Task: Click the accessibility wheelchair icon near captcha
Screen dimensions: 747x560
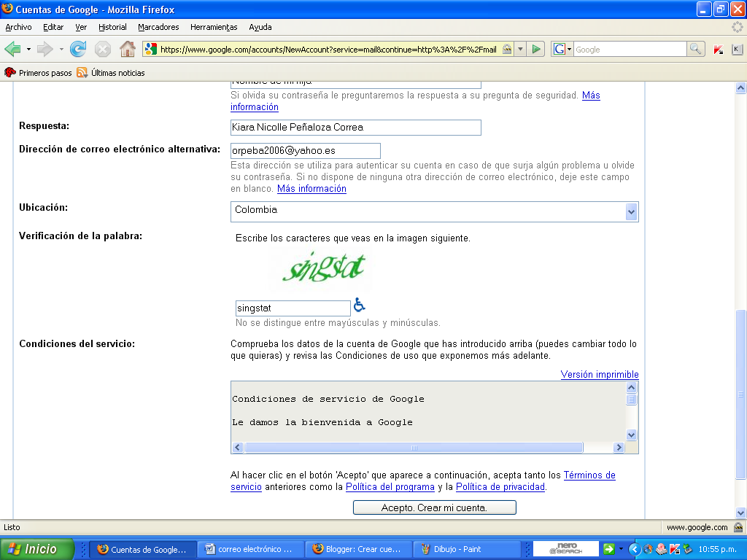Action: coord(360,306)
